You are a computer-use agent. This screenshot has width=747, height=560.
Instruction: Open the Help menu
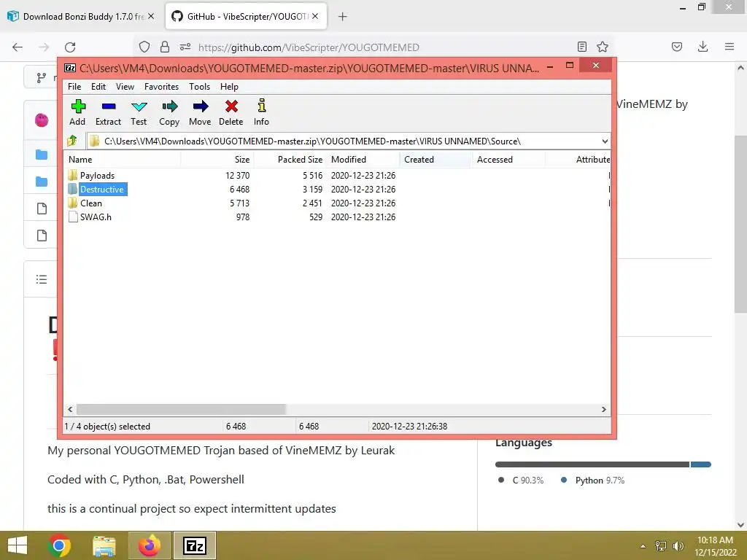(x=229, y=87)
